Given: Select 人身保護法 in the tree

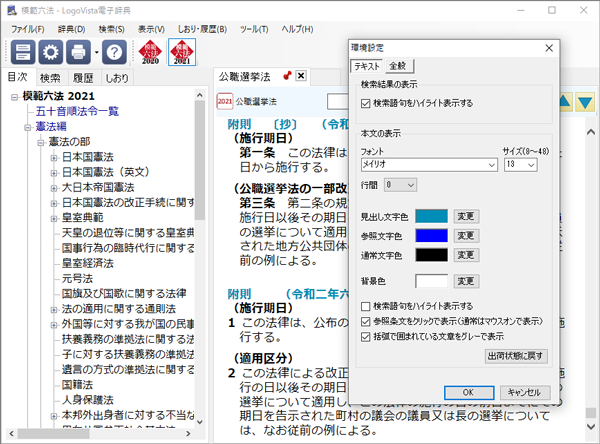Looking at the screenshot, I should pyautogui.click(x=88, y=400).
